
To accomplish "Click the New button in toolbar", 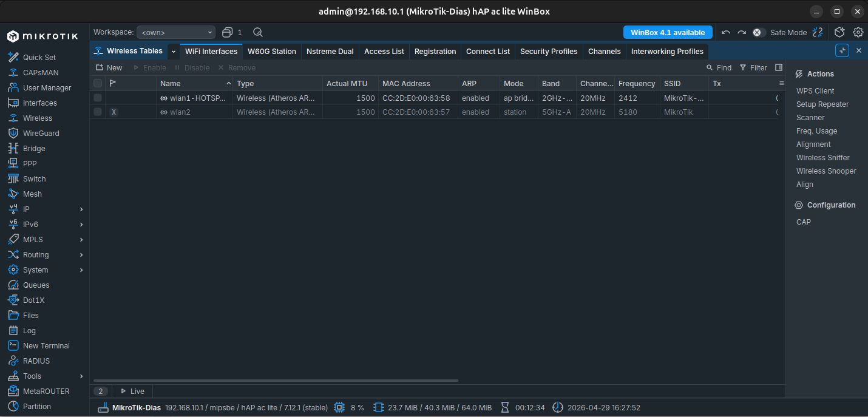I will pyautogui.click(x=109, y=67).
